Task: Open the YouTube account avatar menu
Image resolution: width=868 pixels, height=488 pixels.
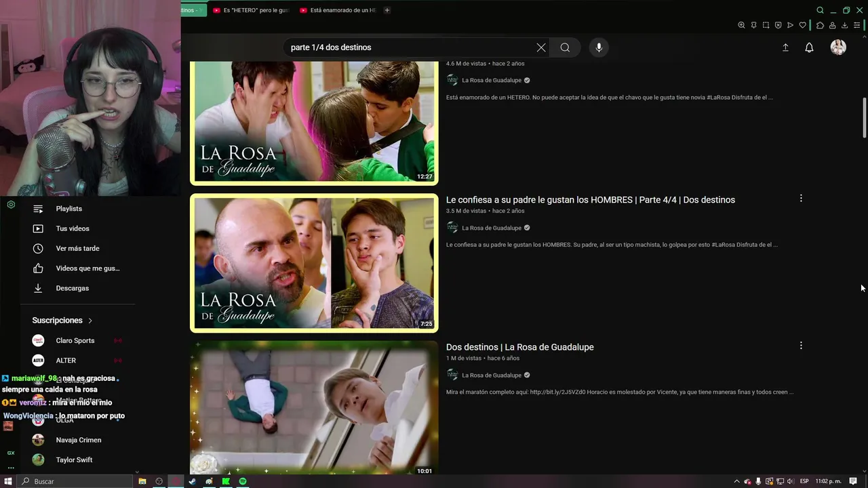Action: tap(838, 47)
